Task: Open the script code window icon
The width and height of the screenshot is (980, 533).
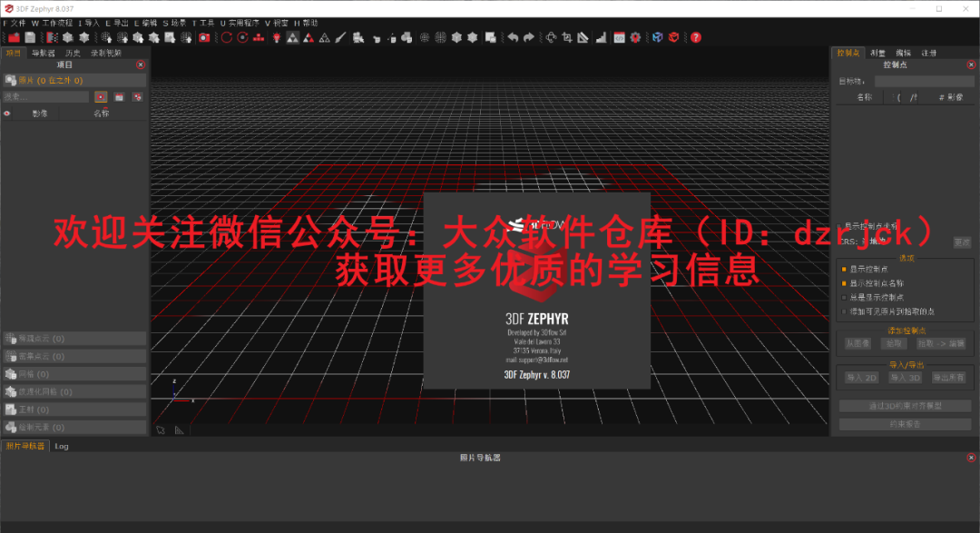Action: [620, 37]
